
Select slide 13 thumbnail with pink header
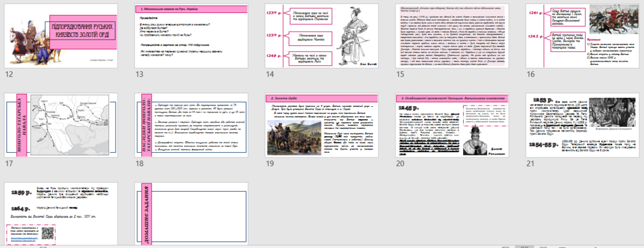[191, 36]
